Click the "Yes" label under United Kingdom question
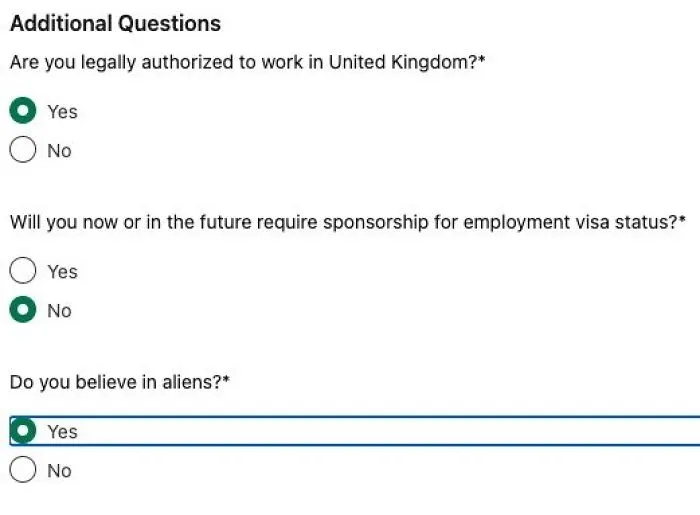700x515 pixels. [62, 112]
